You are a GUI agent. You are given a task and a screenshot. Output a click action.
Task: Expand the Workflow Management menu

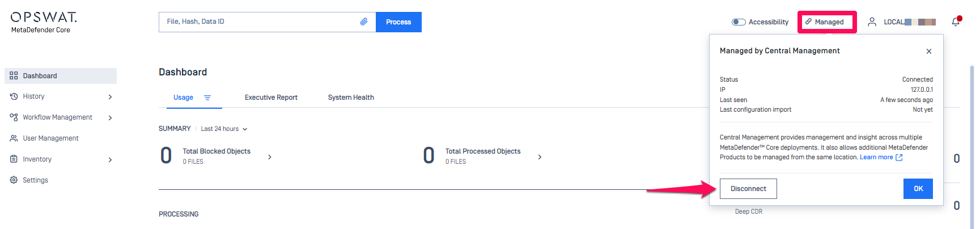click(x=110, y=118)
